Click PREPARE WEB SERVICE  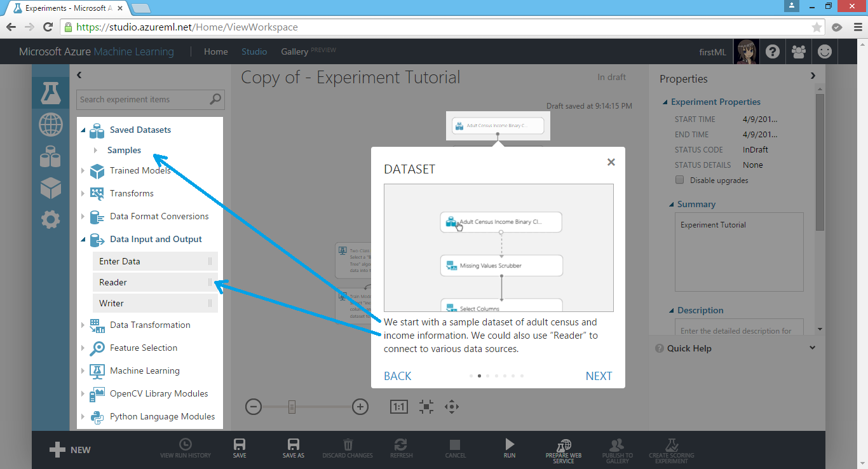[x=564, y=451]
